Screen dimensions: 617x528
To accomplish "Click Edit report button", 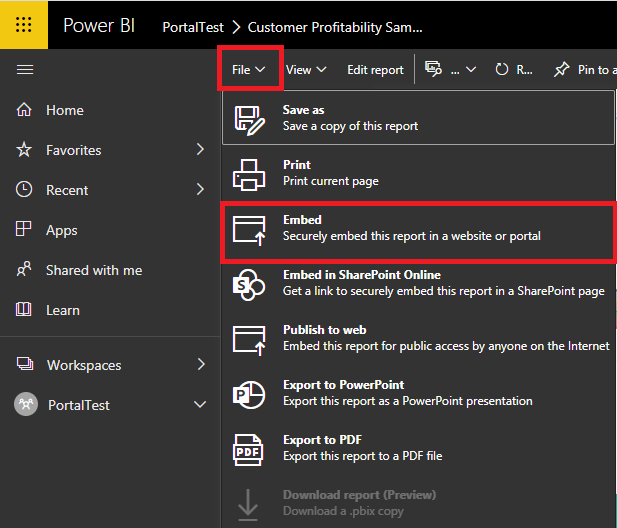I will pos(375,70).
